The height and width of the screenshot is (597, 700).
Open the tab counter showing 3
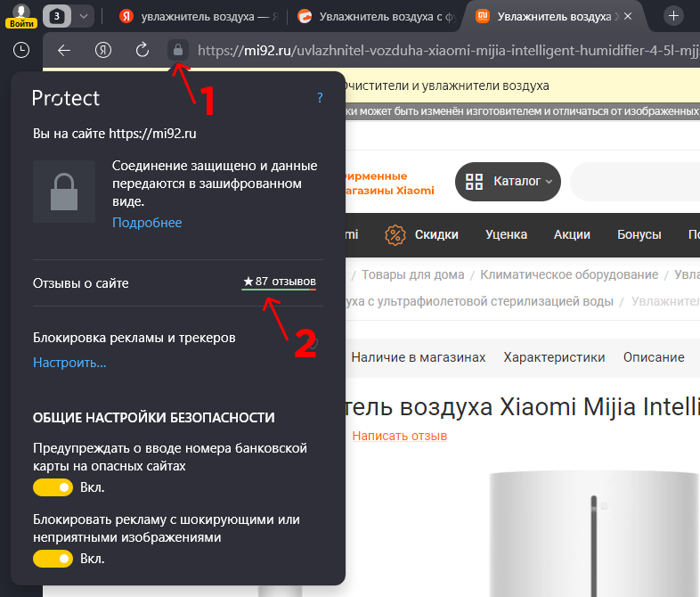pyautogui.click(x=57, y=17)
